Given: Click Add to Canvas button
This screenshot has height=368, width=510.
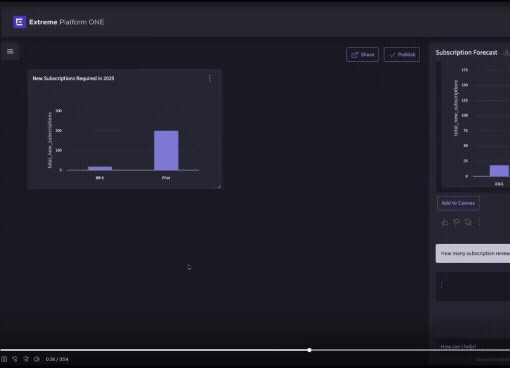Looking at the screenshot, I should 458,203.
